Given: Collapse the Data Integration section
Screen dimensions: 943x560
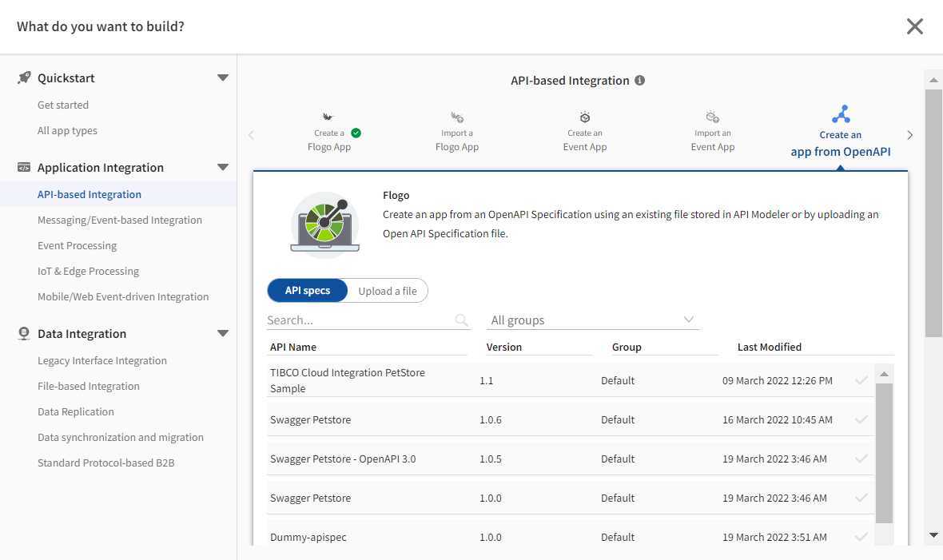Looking at the screenshot, I should 223,333.
